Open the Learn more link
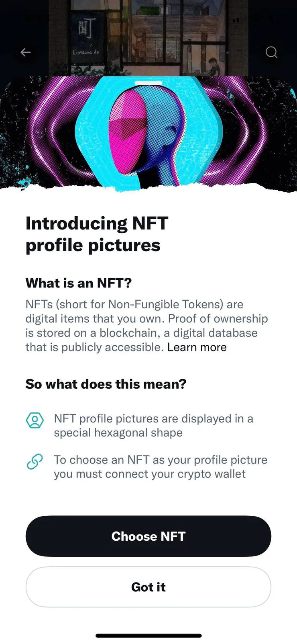297x644 pixels. coord(197,347)
